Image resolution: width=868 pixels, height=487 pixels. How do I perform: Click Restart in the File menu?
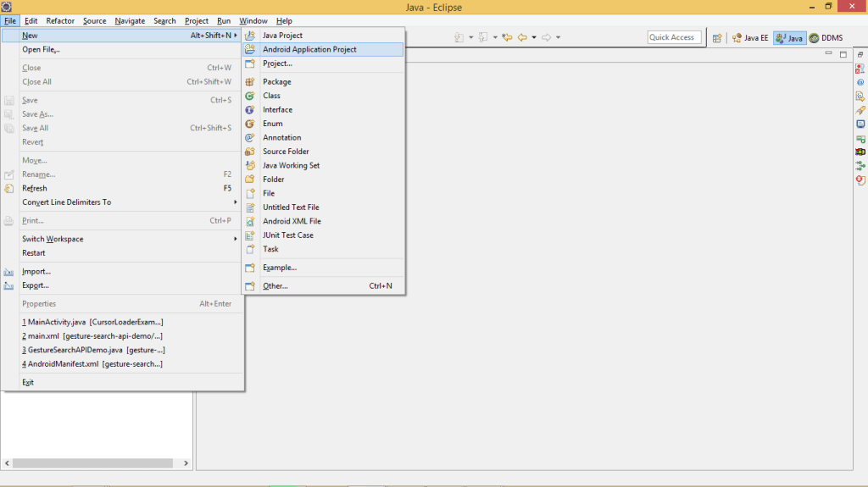click(x=122, y=253)
